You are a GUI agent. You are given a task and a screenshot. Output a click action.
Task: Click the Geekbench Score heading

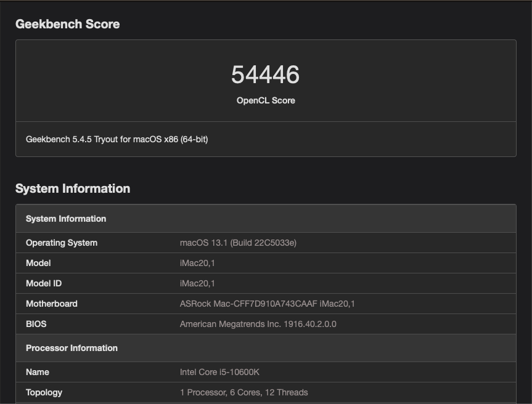(68, 24)
